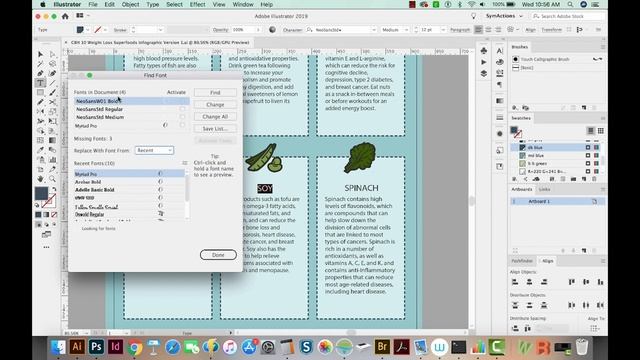Click Vertical Align Top in Align panel
Image resolution: width=640 pixels, height=360 pixels.
[x=571, y=282]
